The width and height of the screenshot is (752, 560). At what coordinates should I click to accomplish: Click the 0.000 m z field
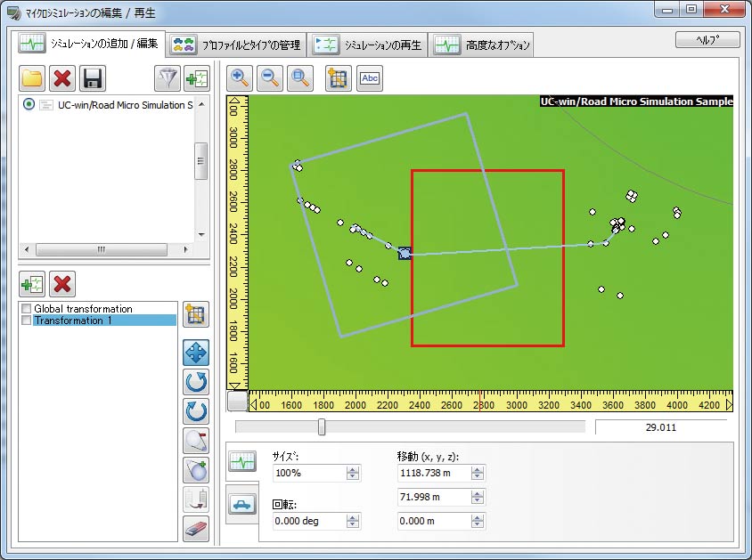[434, 521]
